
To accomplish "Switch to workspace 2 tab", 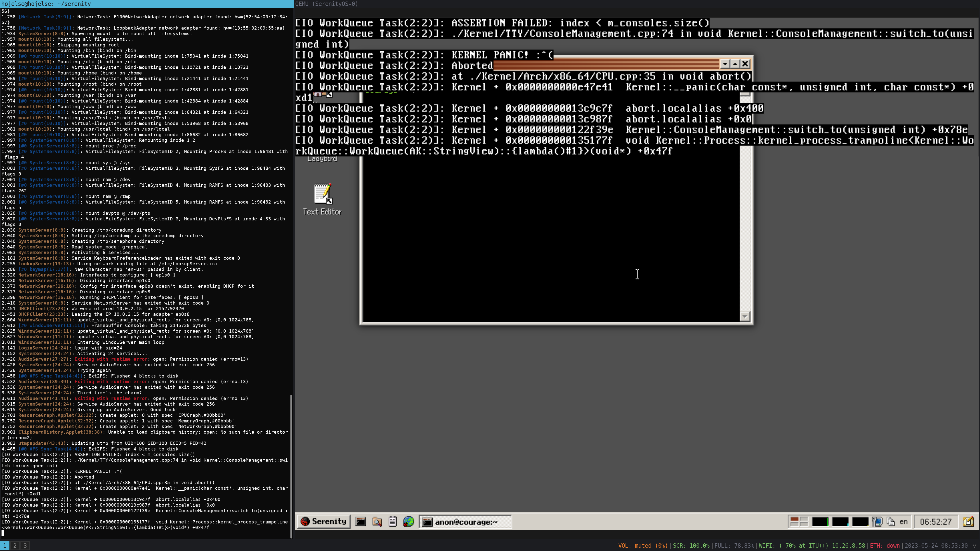I will point(15,545).
